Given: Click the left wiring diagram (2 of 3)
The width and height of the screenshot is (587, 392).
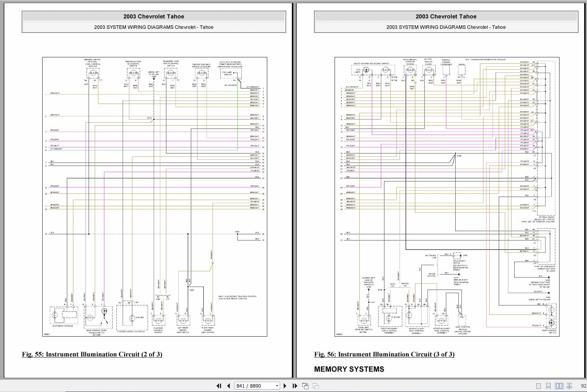Looking at the screenshot, I should pos(155,197).
